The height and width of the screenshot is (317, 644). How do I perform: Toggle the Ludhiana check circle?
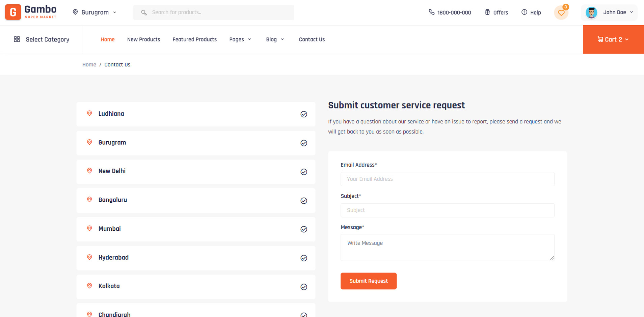point(304,114)
